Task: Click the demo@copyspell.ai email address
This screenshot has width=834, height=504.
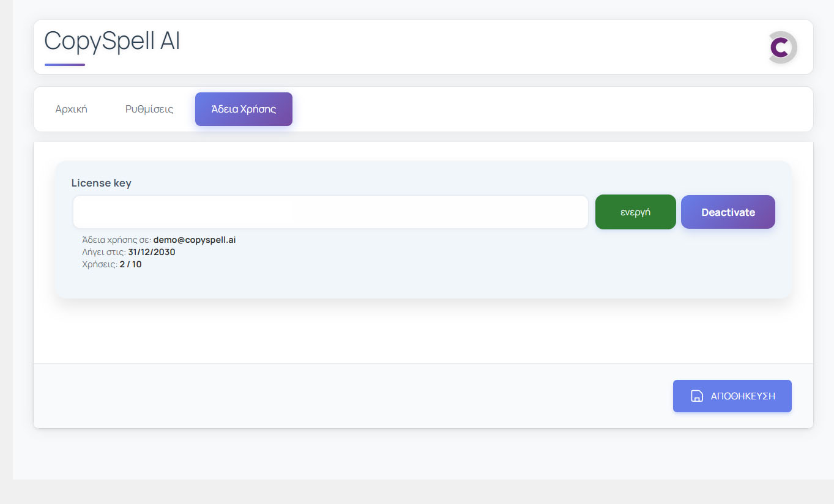Action: [194, 240]
